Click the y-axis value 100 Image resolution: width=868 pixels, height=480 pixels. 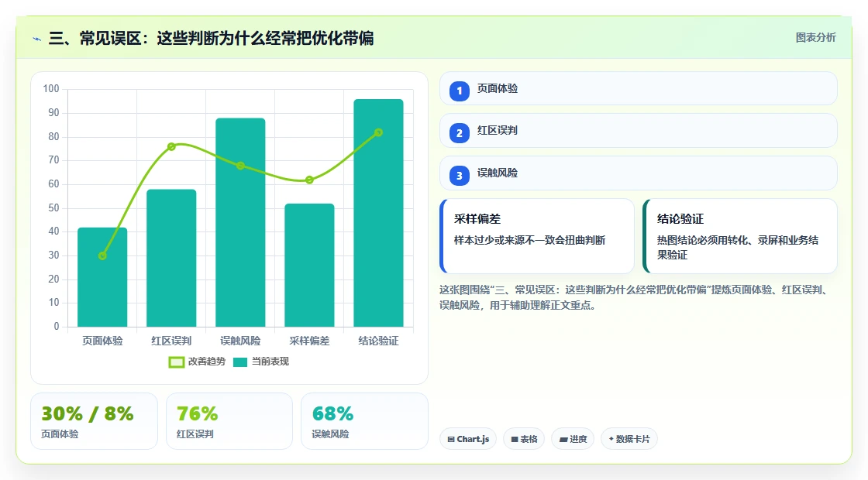pyautogui.click(x=51, y=88)
